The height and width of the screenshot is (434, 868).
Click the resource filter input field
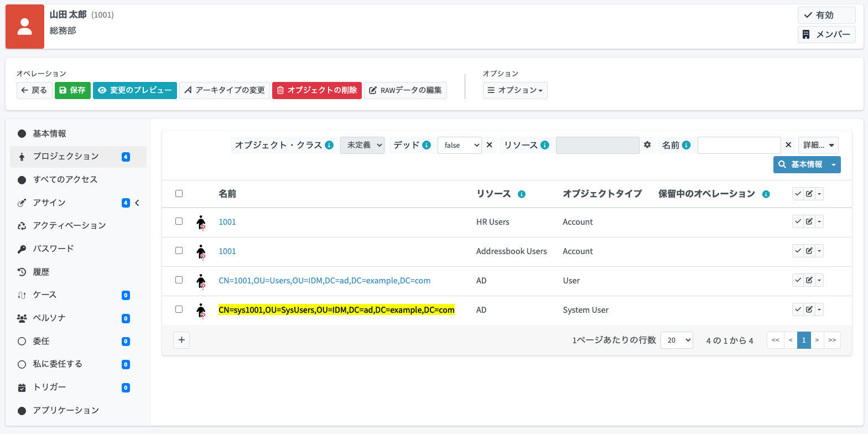tap(597, 145)
